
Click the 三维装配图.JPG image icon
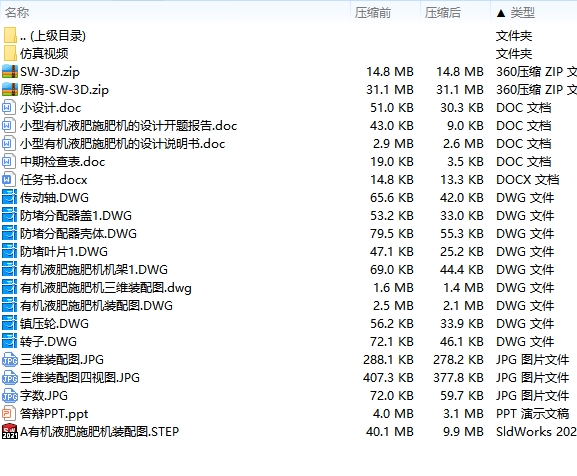tap(10, 360)
